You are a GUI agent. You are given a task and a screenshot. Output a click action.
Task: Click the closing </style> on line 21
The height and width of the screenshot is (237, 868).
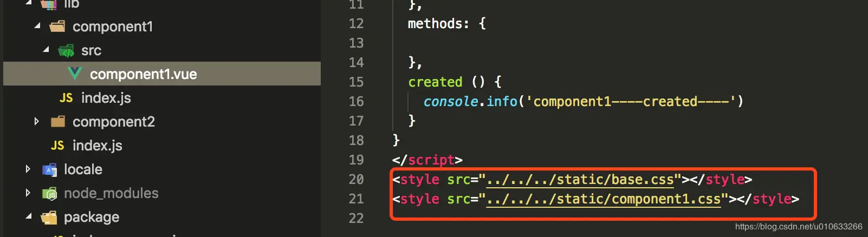coord(768,199)
